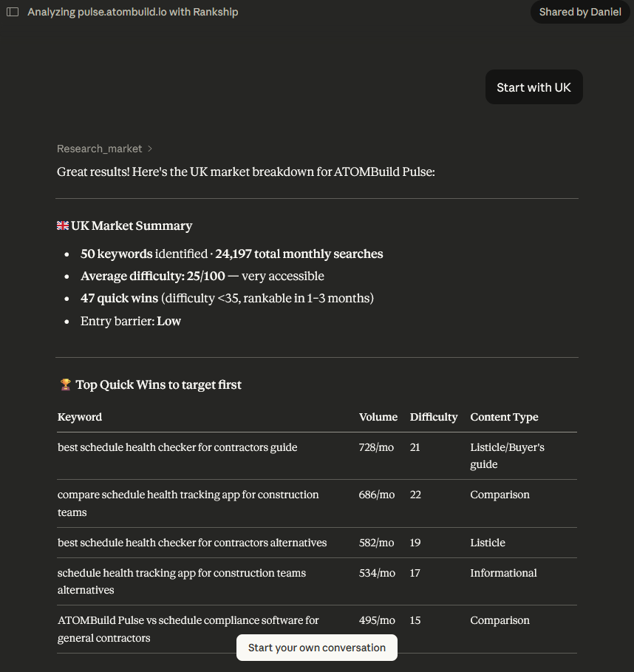Click the conversation title mentioning Rankship
Viewport: 634px width, 672px height.
133,13
